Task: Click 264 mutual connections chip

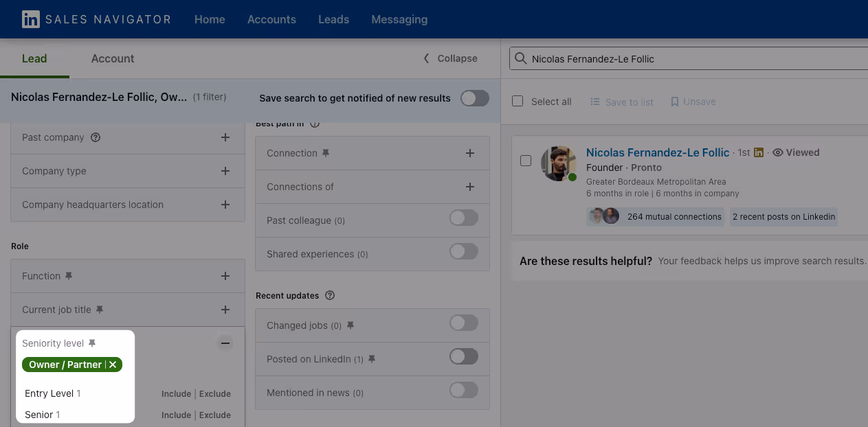Action: 655,216
